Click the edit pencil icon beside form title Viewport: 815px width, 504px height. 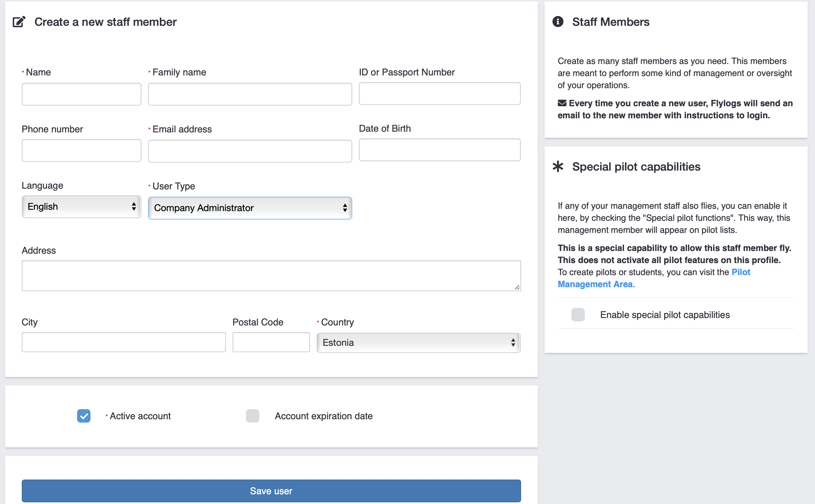tap(19, 22)
